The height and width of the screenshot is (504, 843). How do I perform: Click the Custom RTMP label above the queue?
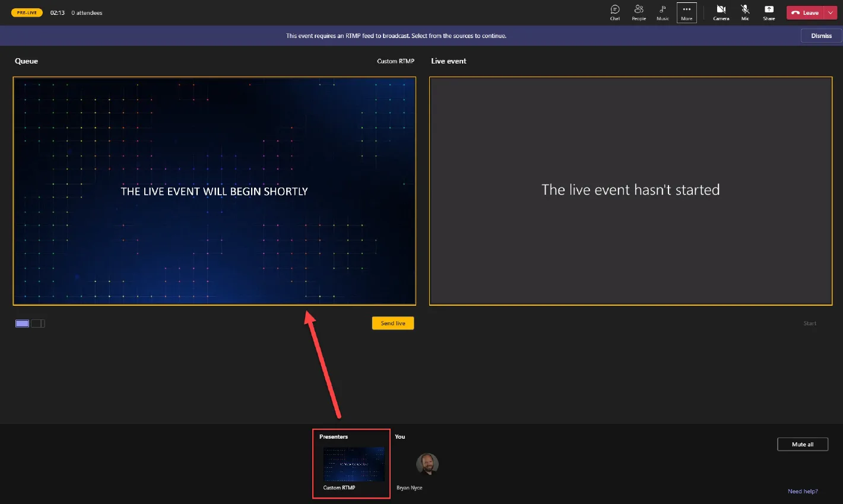pos(396,61)
